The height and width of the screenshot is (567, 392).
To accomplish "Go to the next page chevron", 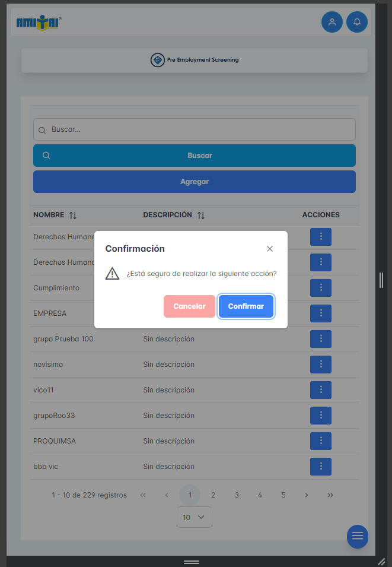I will click(306, 495).
